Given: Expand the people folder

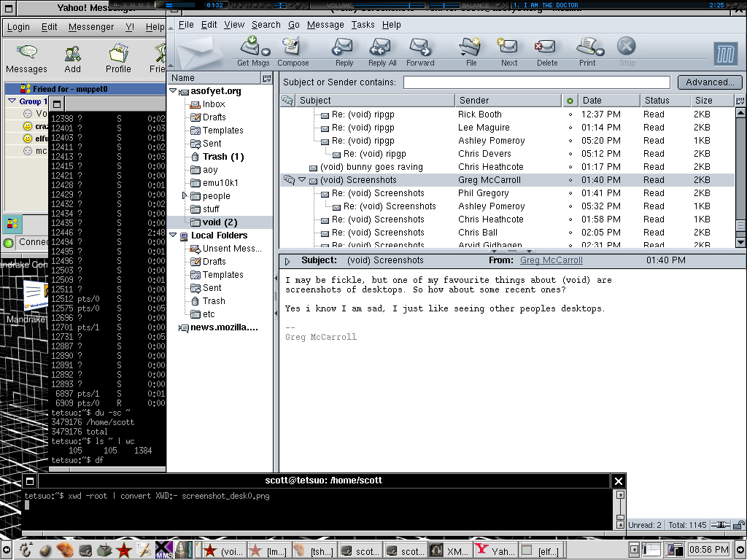Looking at the screenshot, I should click(185, 195).
